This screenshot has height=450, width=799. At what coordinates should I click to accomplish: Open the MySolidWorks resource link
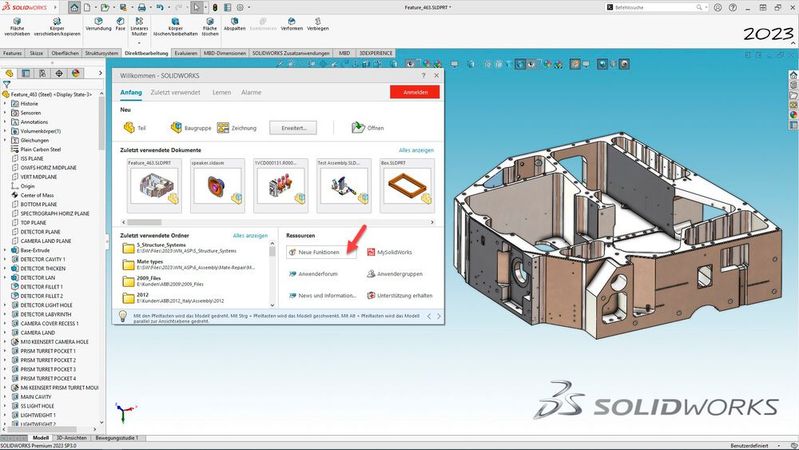click(x=389, y=252)
